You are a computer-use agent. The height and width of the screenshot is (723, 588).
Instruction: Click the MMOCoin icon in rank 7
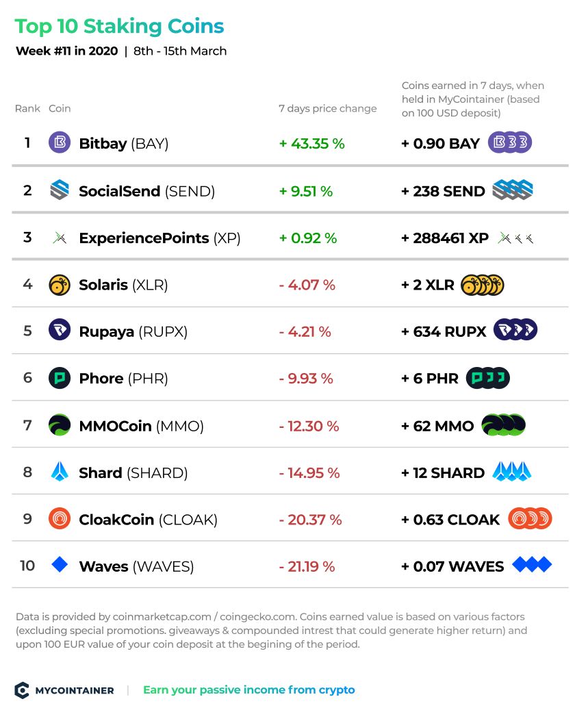pyautogui.click(x=60, y=425)
